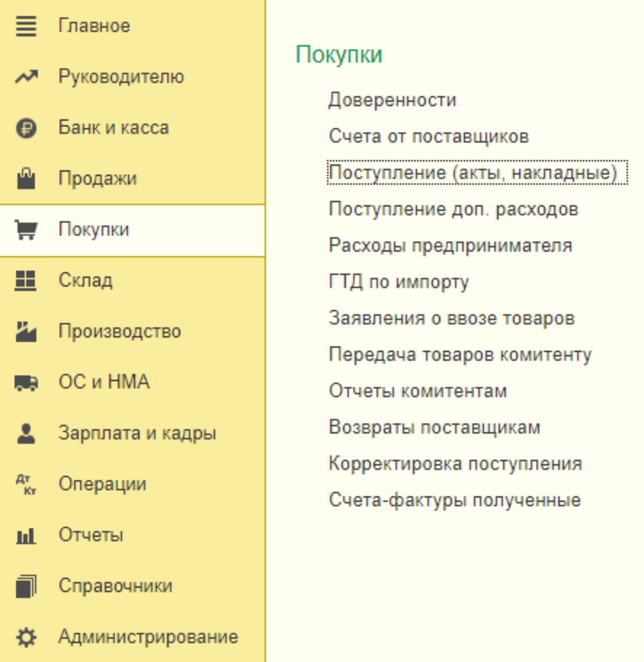Open Поступление (акты, накладные)
Viewport: 644px width, 662px height.
coord(477,172)
